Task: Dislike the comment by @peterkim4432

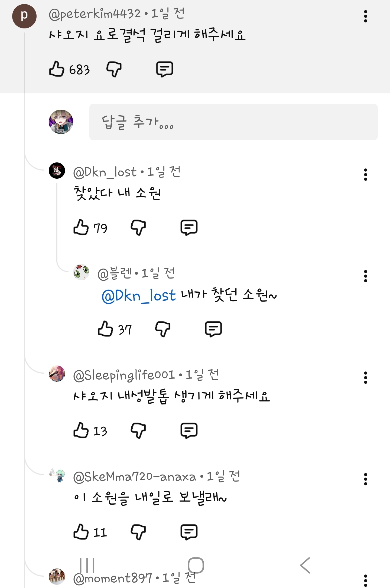Action: [x=114, y=69]
